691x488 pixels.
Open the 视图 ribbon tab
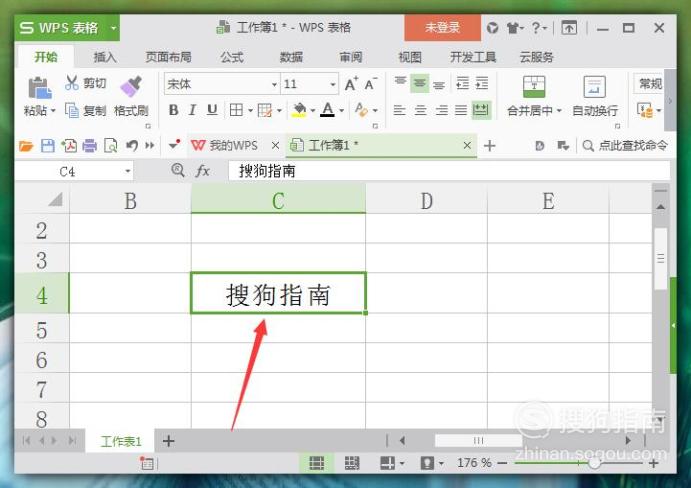click(x=410, y=57)
